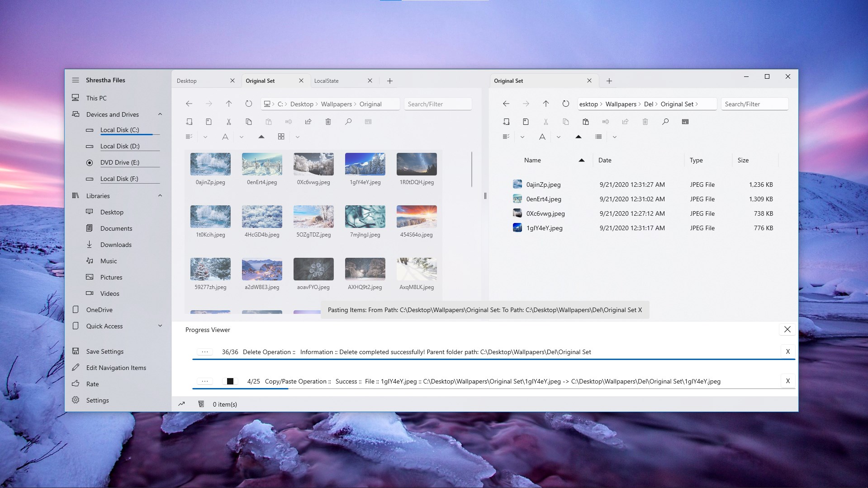Switch to the LocalState tab
Image resolution: width=868 pixels, height=488 pixels.
tap(327, 81)
